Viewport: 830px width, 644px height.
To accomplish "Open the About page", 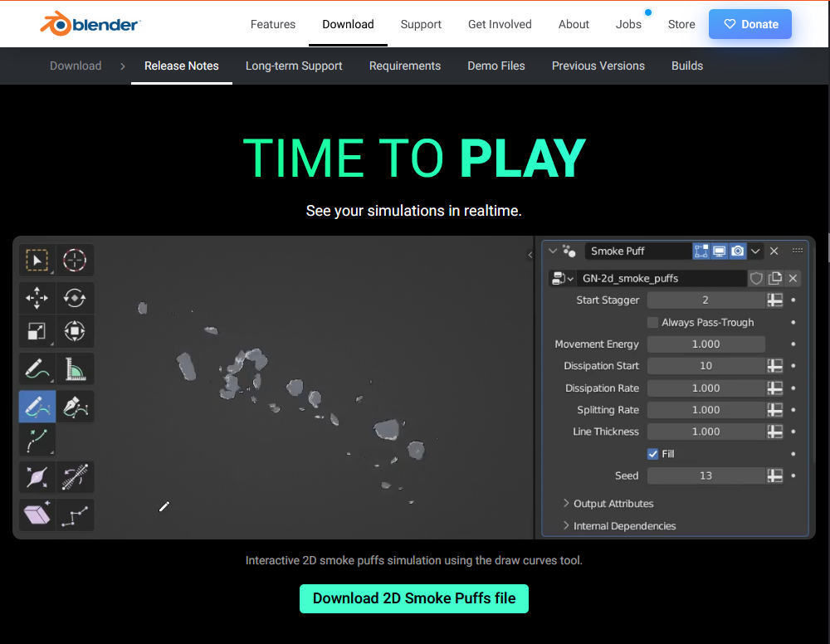I will coord(574,24).
